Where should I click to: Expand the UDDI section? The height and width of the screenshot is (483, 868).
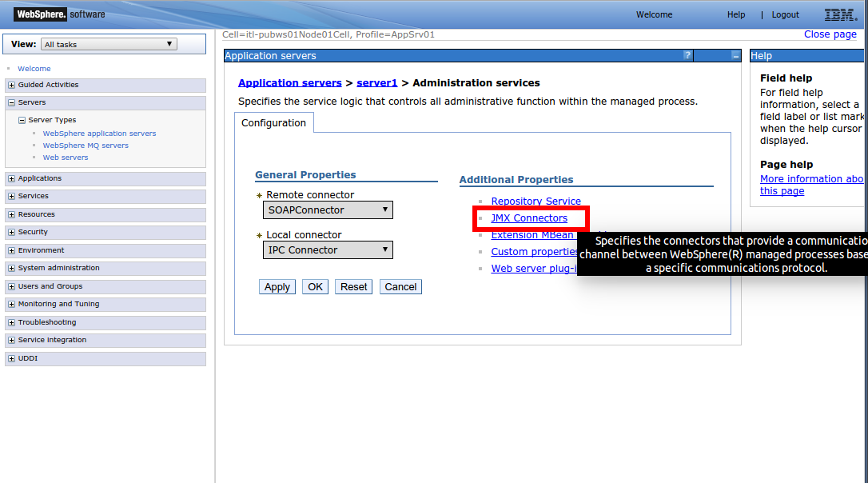click(11, 358)
